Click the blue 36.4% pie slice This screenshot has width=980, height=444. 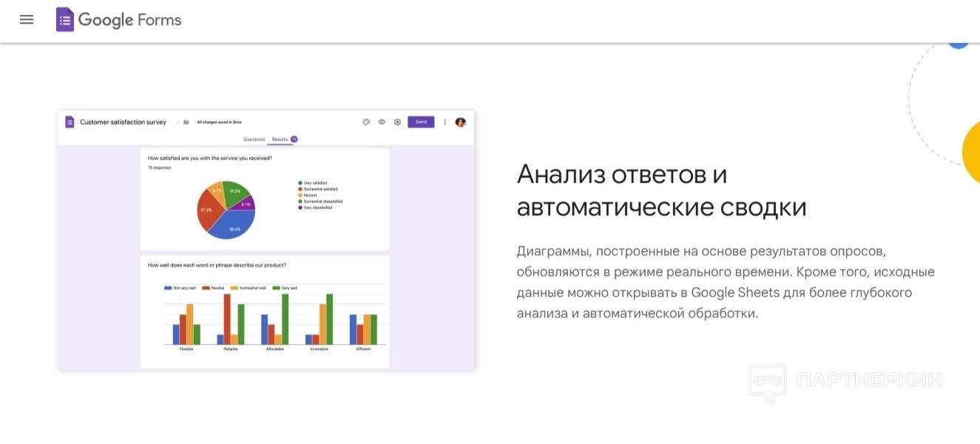coord(234,225)
